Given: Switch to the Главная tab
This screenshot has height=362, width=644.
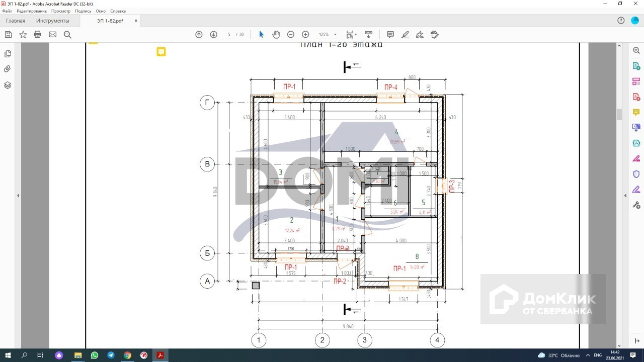Looking at the screenshot, I should [16, 21].
